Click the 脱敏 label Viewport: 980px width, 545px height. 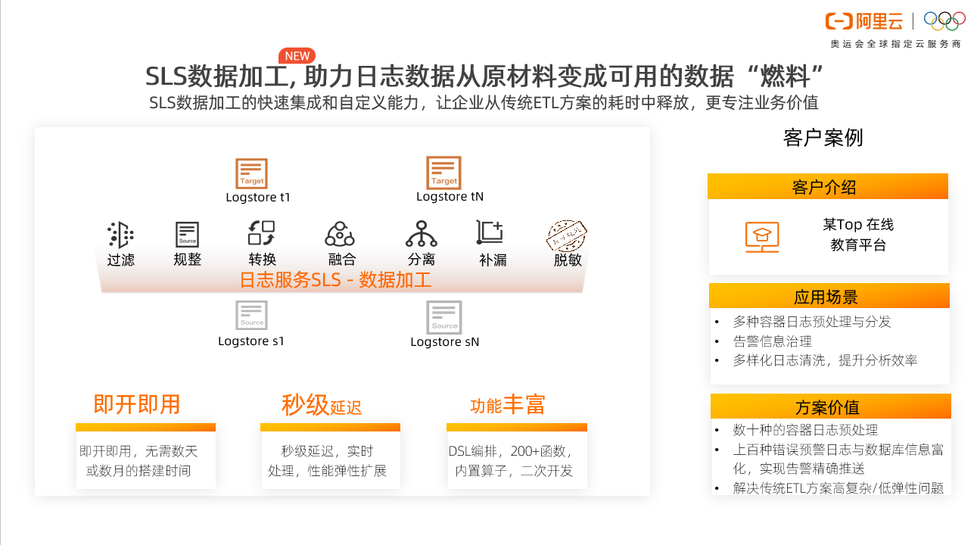point(568,260)
